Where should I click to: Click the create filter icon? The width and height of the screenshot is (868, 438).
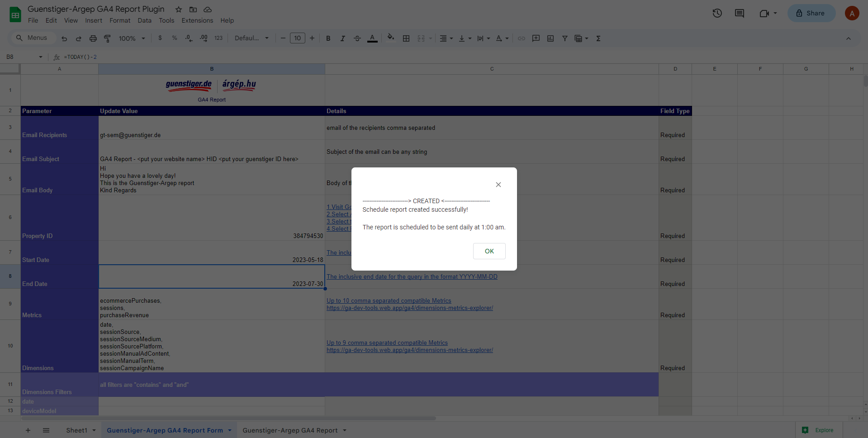click(x=565, y=38)
